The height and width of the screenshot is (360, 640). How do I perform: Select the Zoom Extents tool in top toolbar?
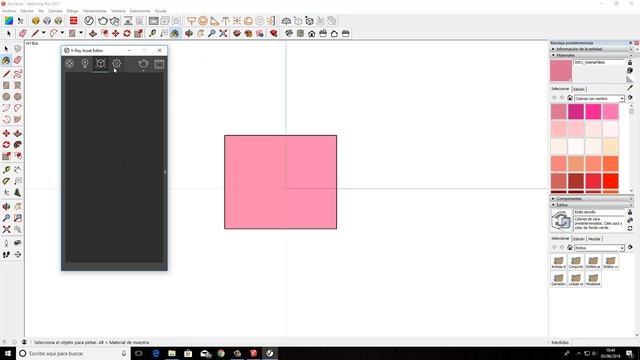click(223, 33)
